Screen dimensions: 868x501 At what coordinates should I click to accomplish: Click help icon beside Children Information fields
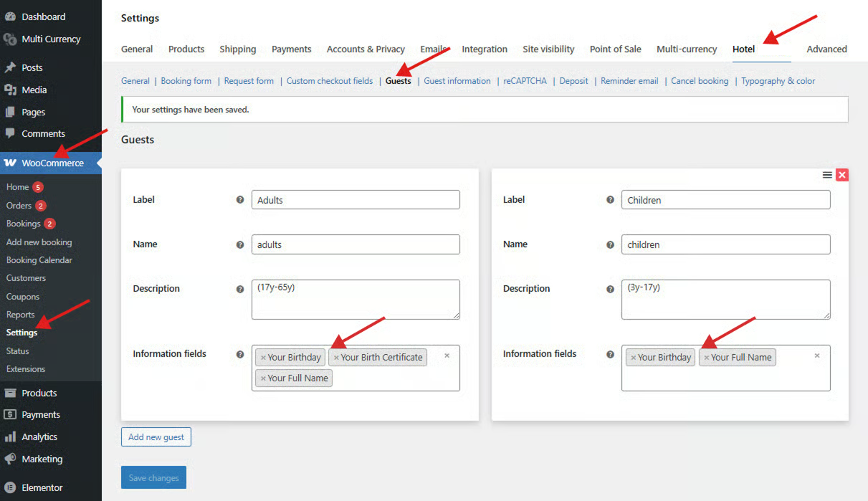click(x=610, y=354)
